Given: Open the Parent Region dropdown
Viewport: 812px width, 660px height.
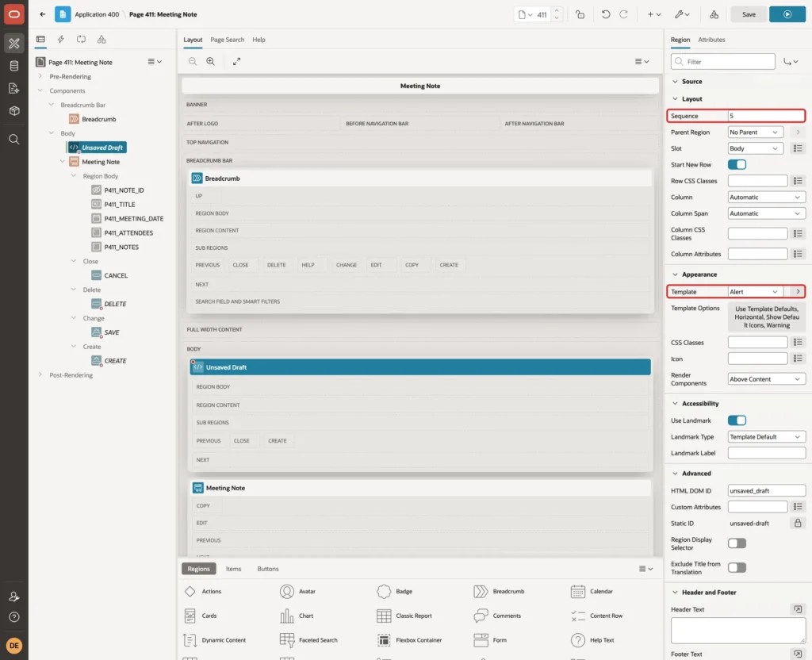Looking at the screenshot, I should (x=755, y=132).
